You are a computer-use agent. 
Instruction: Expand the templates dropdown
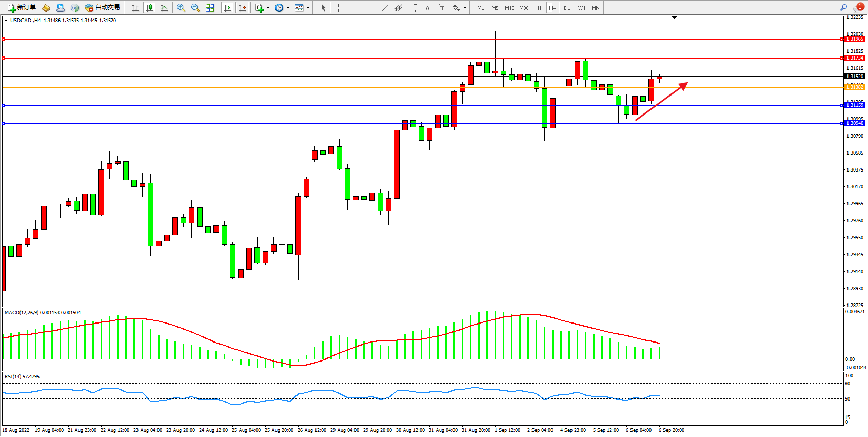(x=302, y=8)
